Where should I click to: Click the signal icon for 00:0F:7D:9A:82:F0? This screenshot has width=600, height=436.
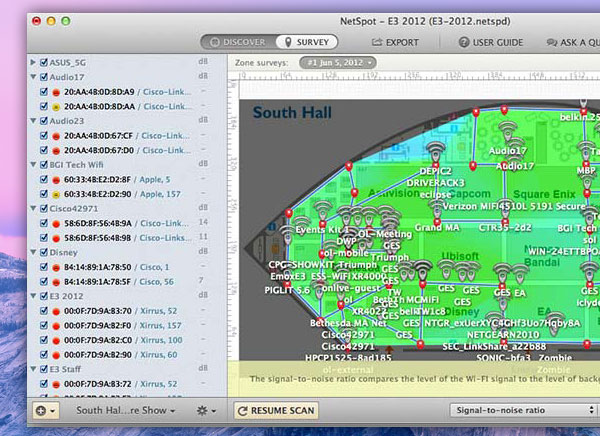(56, 326)
